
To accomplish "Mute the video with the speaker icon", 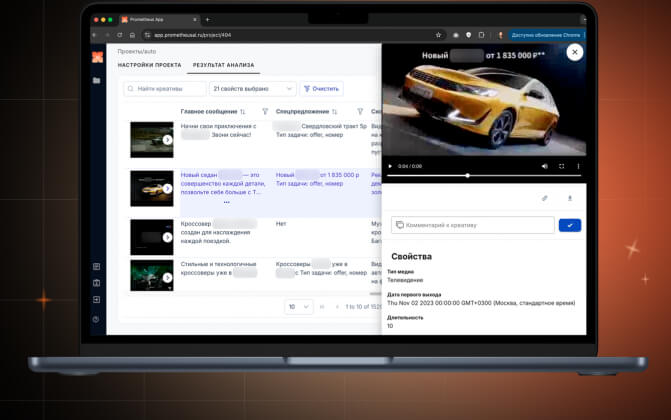I will (x=544, y=166).
